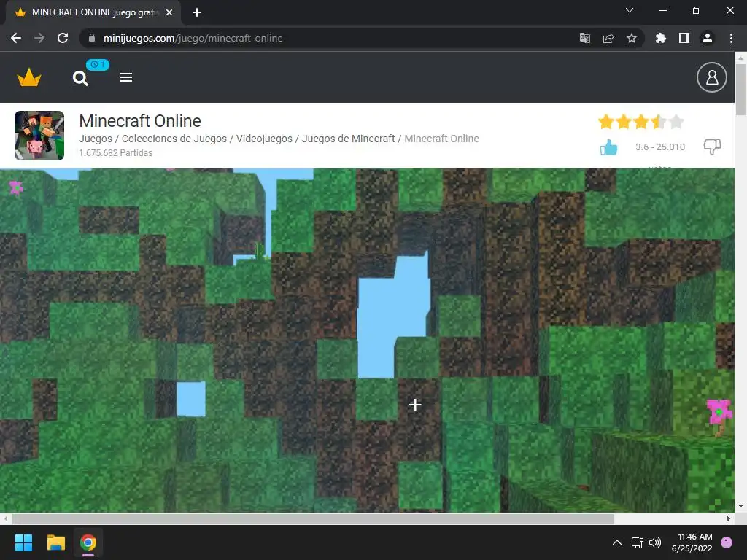747x560 pixels.
Task: Close the MINECRAFT ONLINE tab
Action: pyautogui.click(x=169, y=12)
